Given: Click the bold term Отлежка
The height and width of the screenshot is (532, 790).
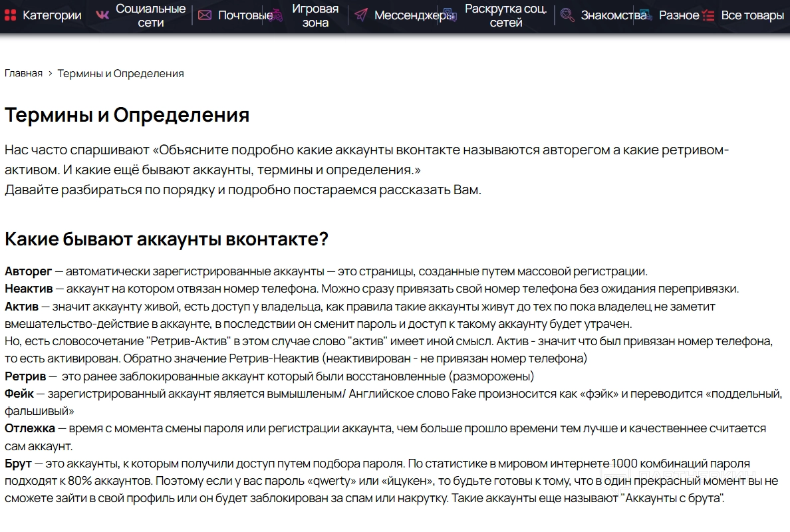Looking at the screenshot, I should click(30, 428).
